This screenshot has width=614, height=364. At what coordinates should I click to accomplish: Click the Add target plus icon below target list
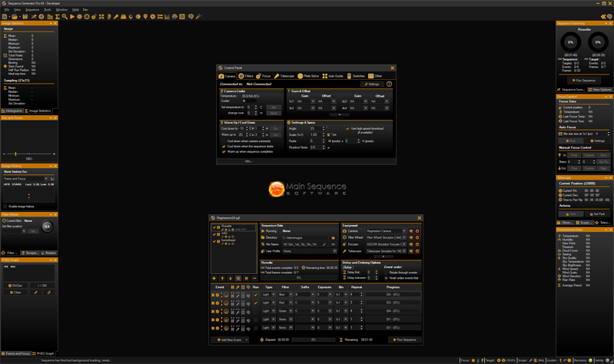214,278
